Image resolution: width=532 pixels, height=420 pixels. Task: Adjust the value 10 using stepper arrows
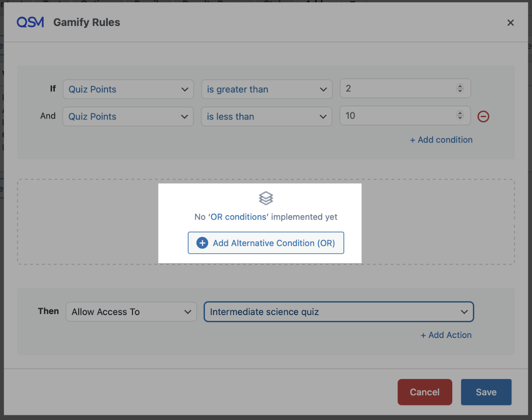tap(460, 115)
